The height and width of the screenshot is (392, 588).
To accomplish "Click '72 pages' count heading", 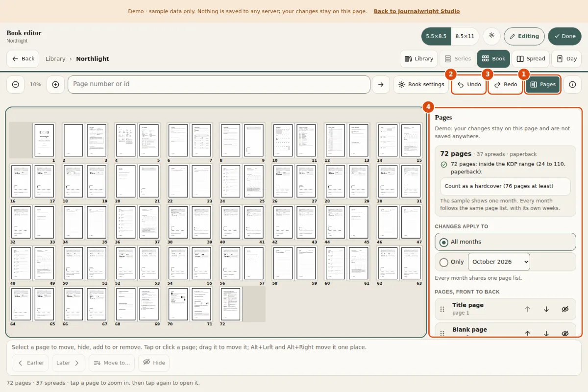I will [456, 154].
